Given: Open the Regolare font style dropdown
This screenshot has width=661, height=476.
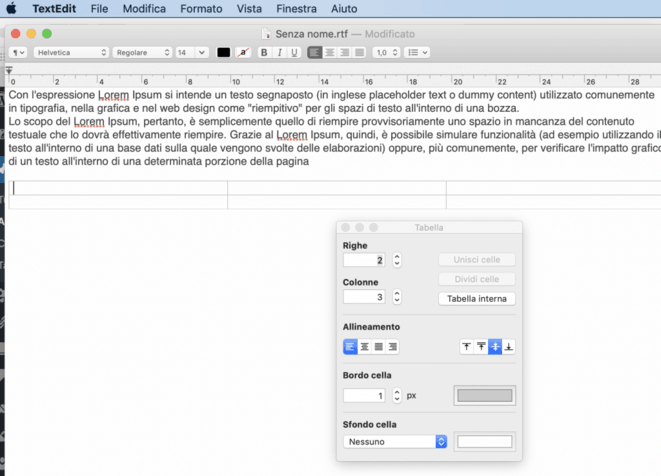Looking at the screenshot, I should pos(142,52).
